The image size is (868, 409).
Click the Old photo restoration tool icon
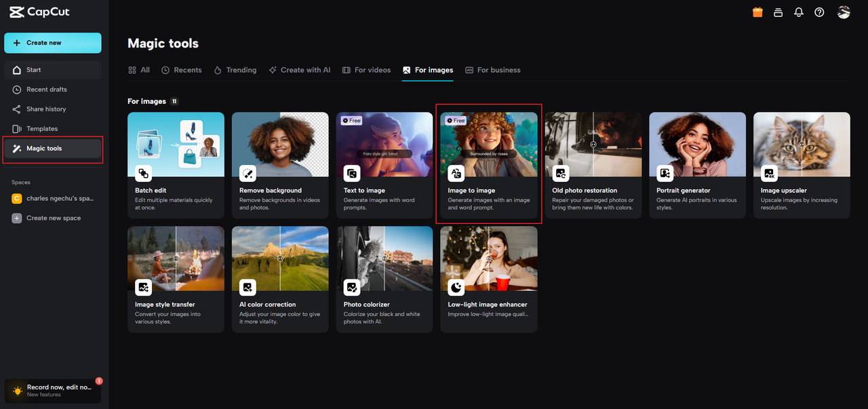561,174
